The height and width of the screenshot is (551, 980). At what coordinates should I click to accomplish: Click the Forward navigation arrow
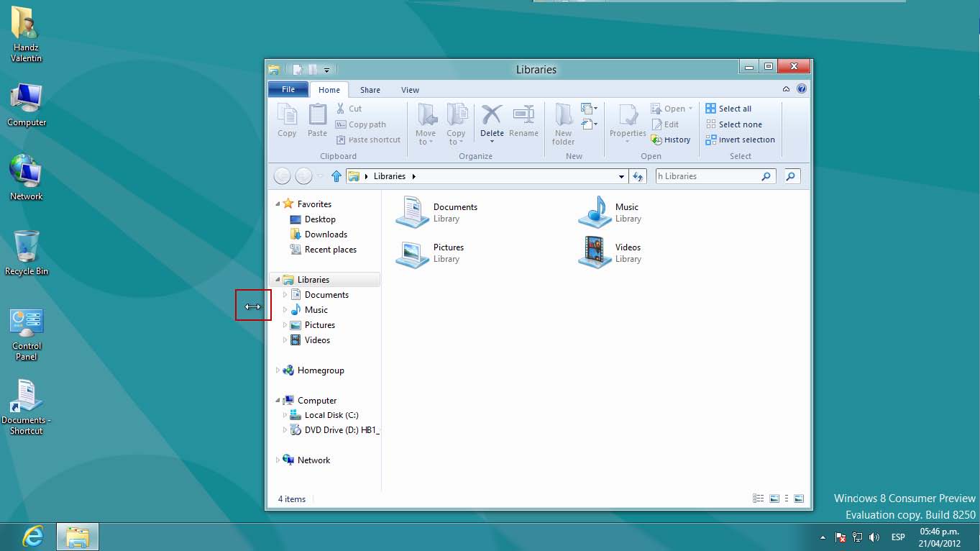pyautogui.click(x=303, y=176)
